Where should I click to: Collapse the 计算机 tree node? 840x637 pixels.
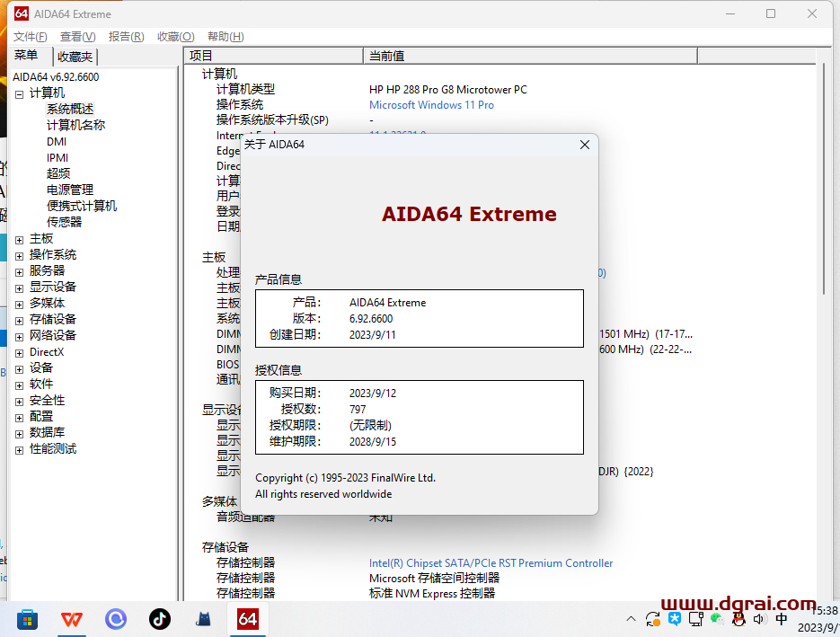19,94
